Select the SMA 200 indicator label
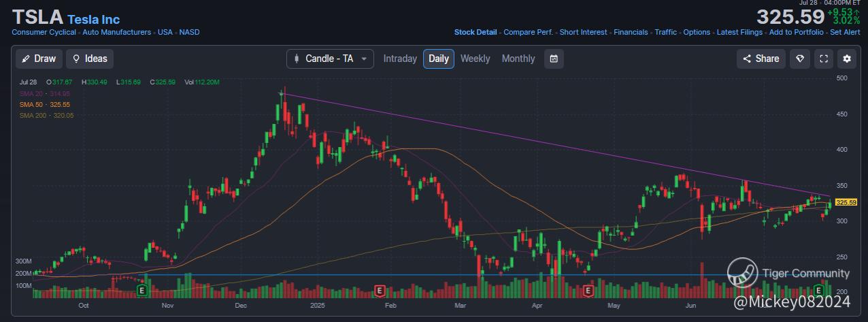 coord(46,115)
